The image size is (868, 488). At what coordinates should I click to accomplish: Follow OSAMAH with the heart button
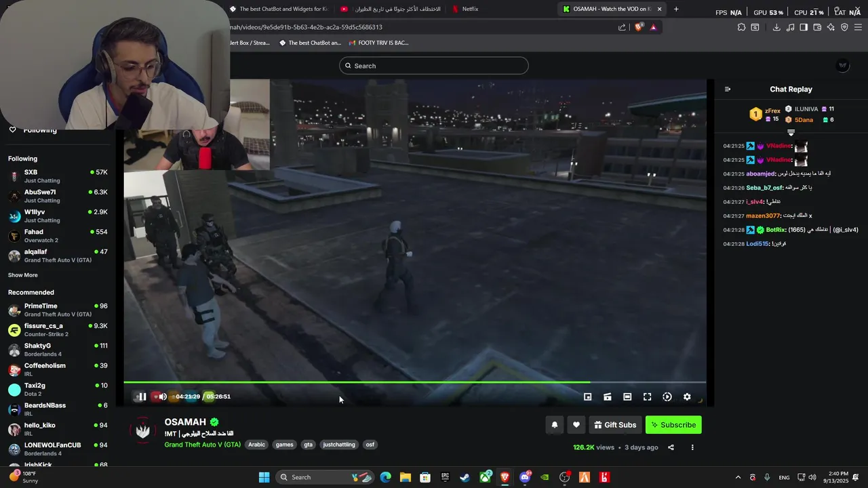576,425
